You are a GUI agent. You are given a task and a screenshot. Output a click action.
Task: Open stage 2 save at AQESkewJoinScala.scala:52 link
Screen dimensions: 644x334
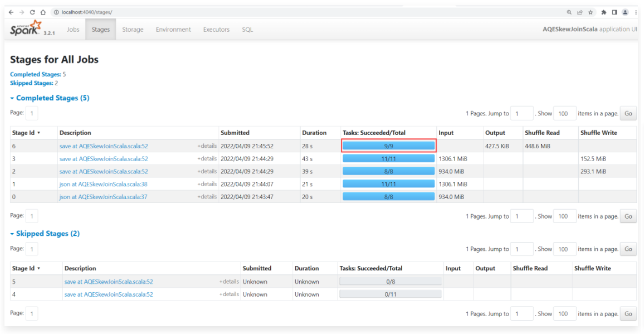coord(104,172)
